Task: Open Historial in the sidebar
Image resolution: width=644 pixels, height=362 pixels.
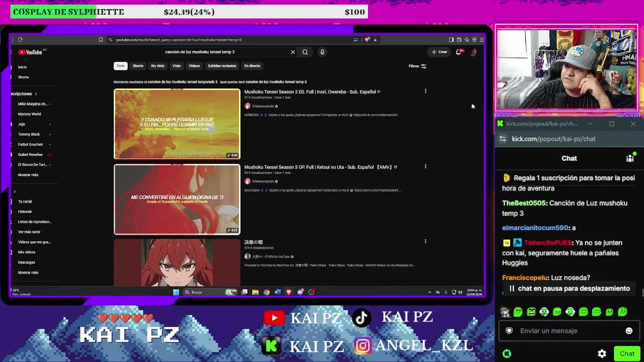Action: click(x=25, y=212)
